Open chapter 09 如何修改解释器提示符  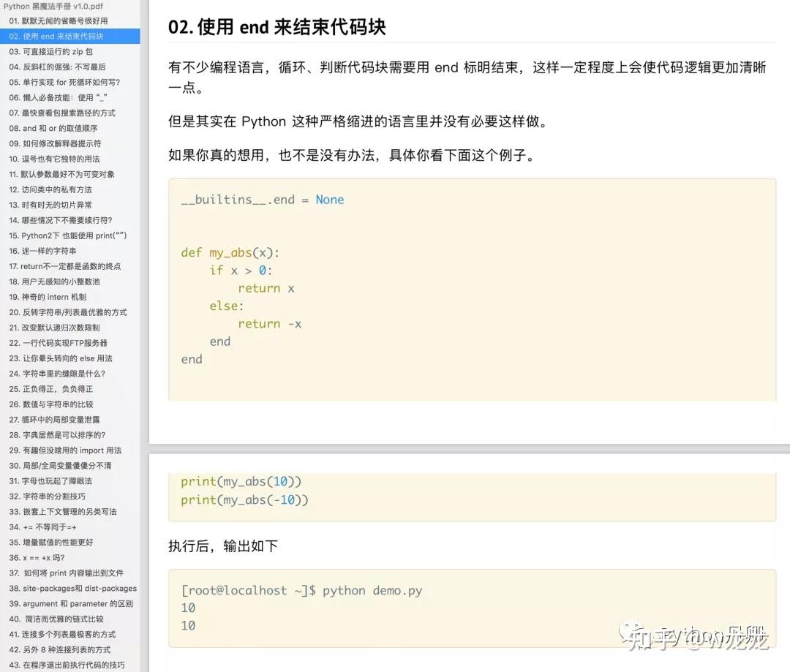tap(66, 143)
